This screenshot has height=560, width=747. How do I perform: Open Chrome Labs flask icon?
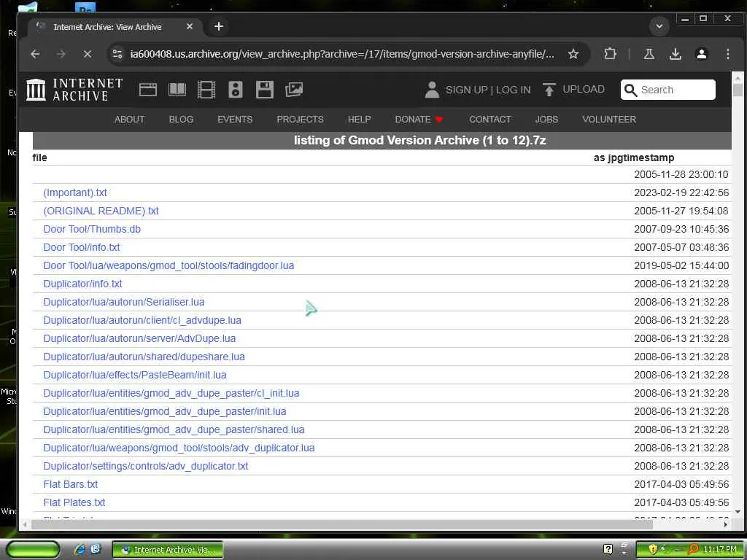point(649,54)
